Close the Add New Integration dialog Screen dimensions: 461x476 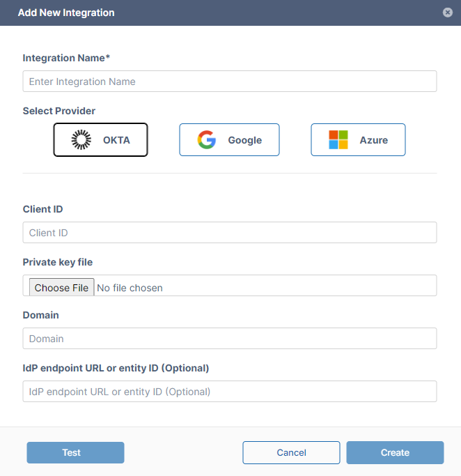point(447,13)
